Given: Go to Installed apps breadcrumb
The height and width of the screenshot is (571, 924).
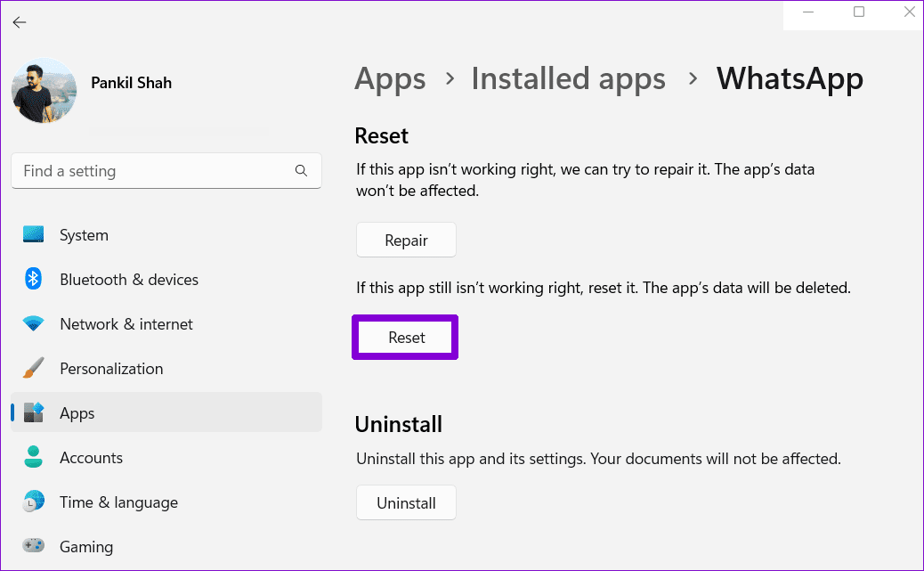Looking at the screenshot, I should click(568, 78).
